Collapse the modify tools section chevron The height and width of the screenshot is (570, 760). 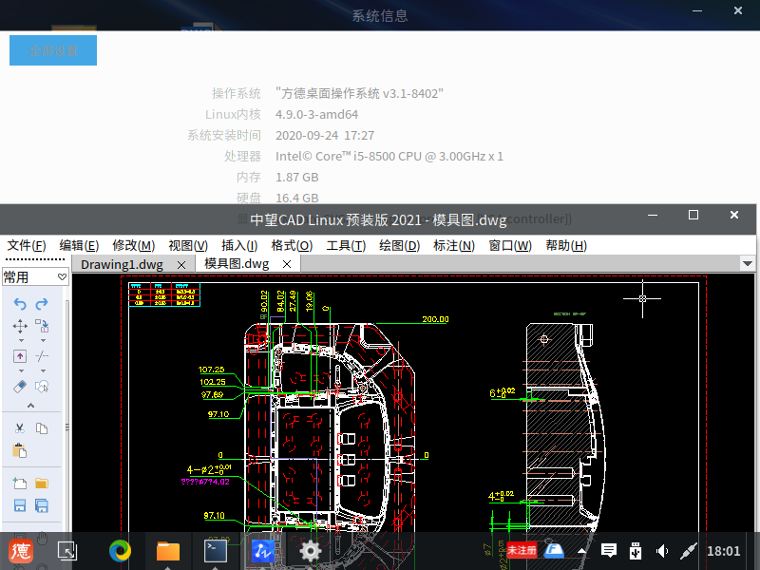coord(30,406)
